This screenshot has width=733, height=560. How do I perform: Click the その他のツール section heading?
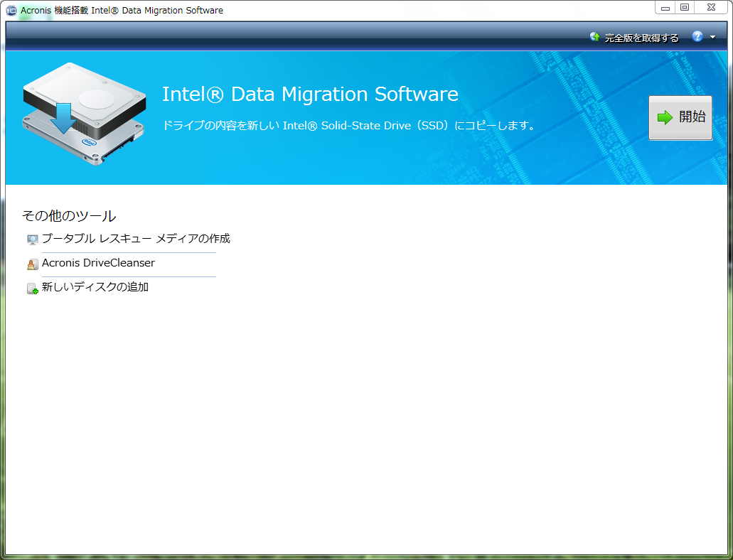coord(69,216)
